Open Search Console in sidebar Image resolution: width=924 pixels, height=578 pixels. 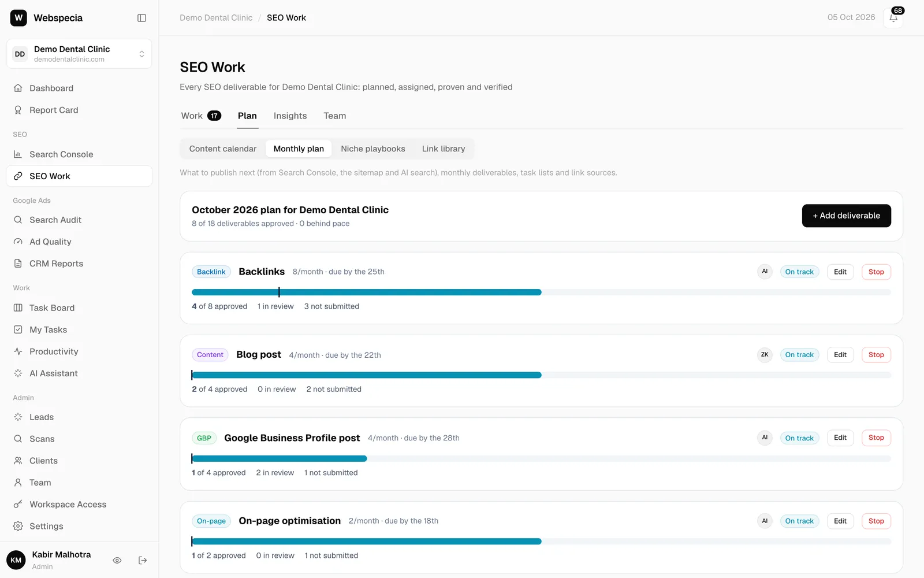pyautogui.click(x=79, y=154)
